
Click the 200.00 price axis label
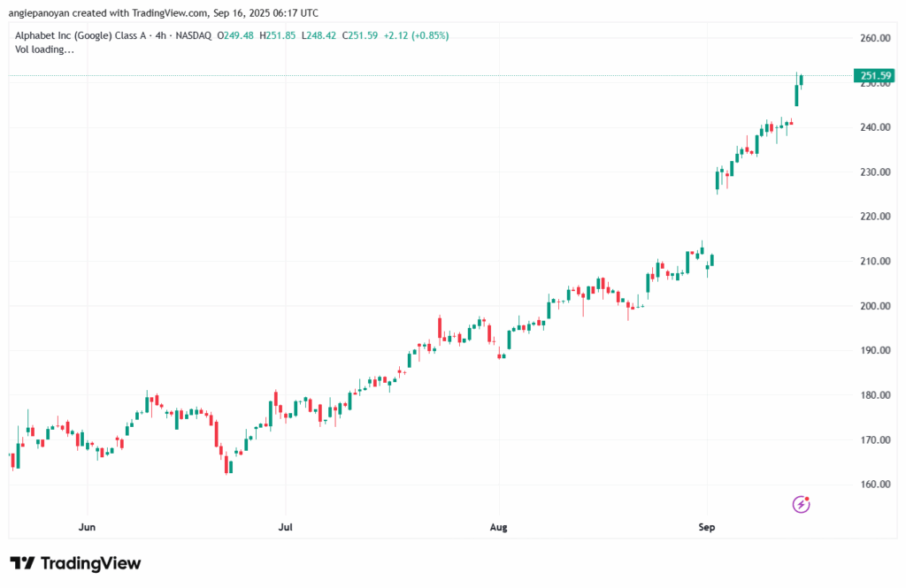pyautogui.click(x=873, y=306)
